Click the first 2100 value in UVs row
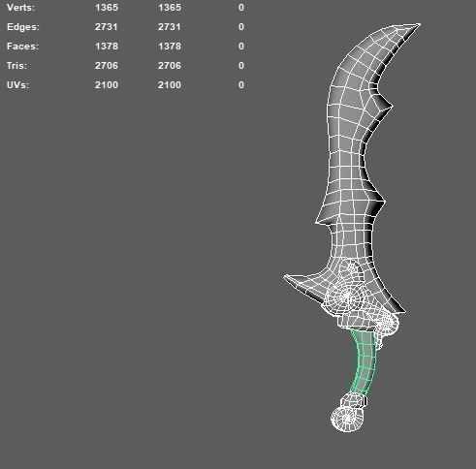Image resolution: width=476 pixels, height=469 pixels. 107,85
